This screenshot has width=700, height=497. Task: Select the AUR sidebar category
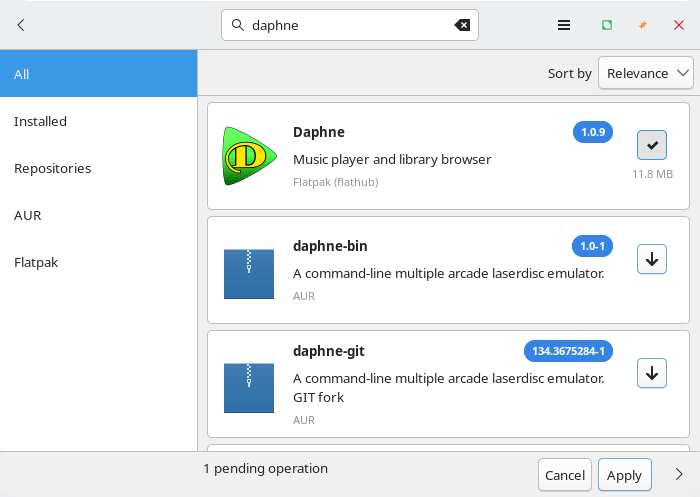point(99,215)
